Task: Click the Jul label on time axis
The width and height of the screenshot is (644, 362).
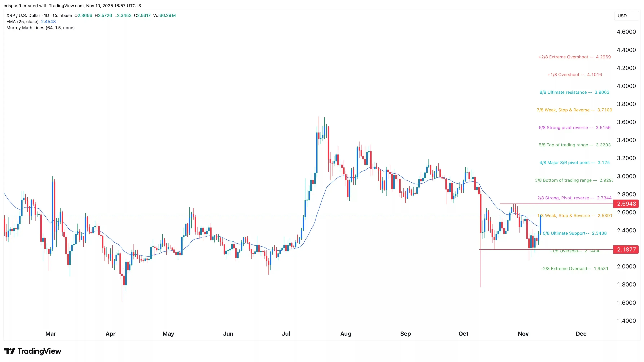Action: [x=286, y=334]
